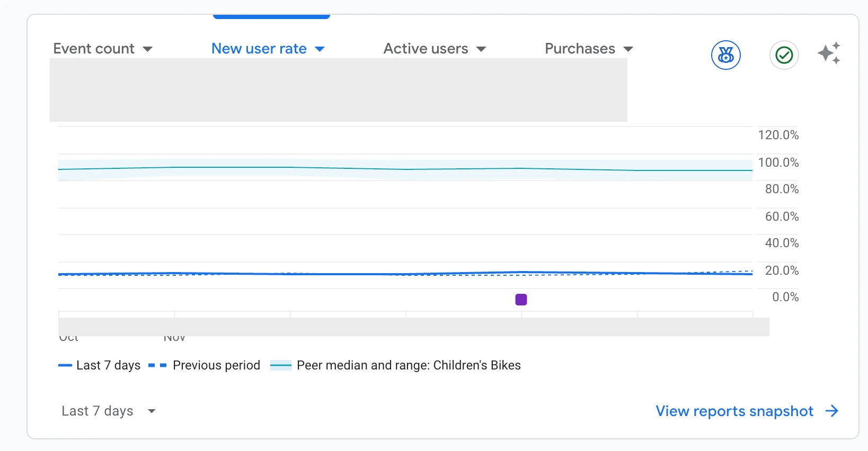Screen dimensions: 868x451
Task: Toggle the Previous period legend series
Action: (205, 365)
